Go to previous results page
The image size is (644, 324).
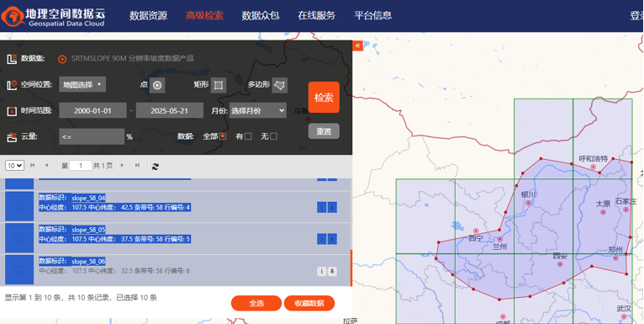(x=46, y=165)
